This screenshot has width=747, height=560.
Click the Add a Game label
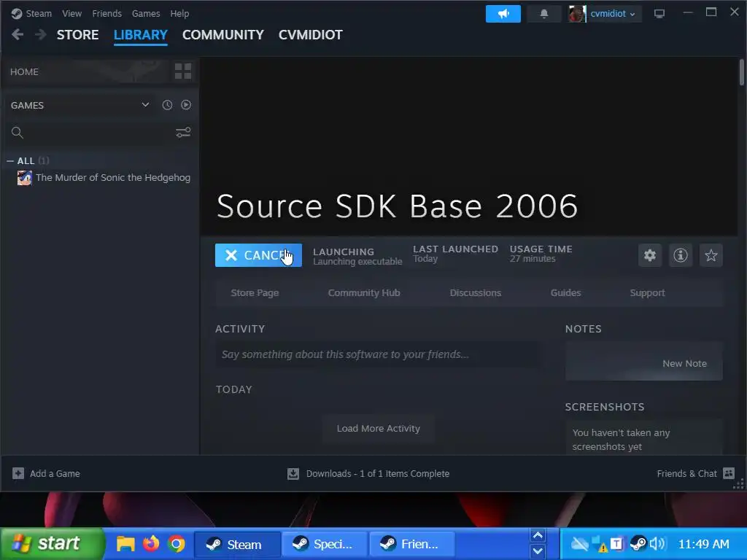(55, 474)
